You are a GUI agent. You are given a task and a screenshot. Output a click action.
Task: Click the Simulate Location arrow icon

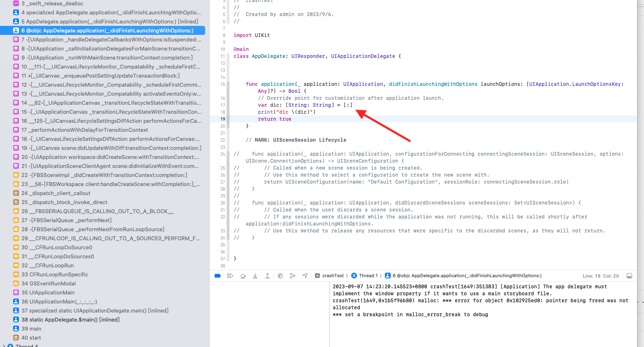point(305,276)
